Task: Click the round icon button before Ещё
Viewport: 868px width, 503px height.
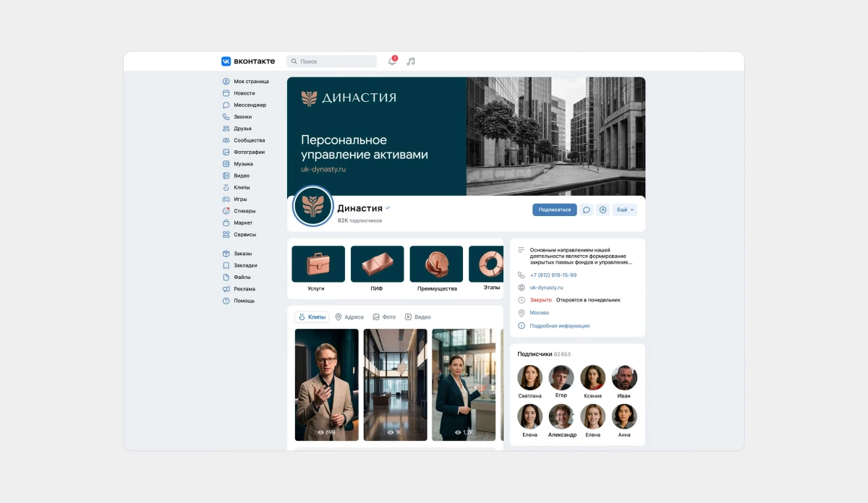Action: coord(603,210)
